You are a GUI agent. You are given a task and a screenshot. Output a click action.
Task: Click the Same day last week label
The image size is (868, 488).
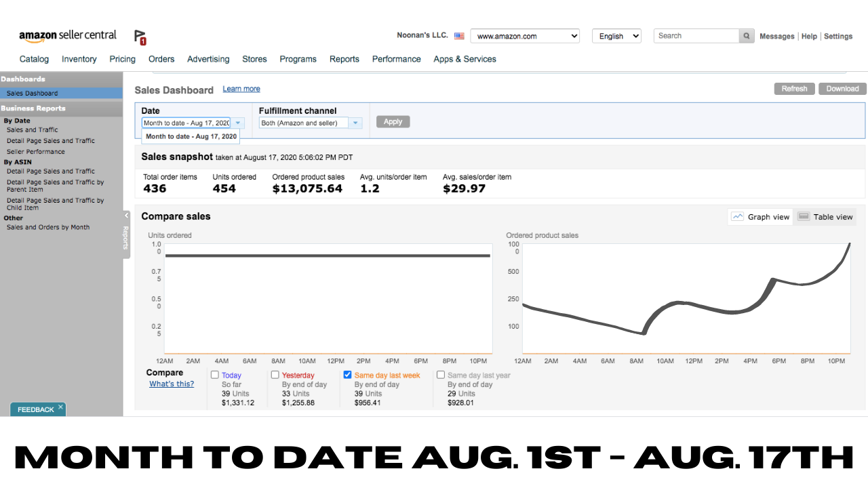(x=387, y=375)
